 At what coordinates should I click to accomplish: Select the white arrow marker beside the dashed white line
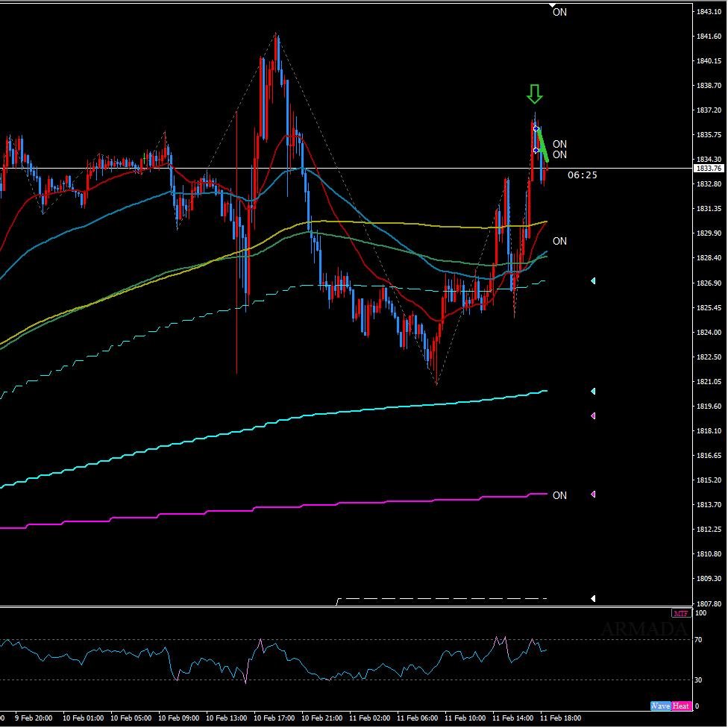pyautogui.click(x=593, y=598)
